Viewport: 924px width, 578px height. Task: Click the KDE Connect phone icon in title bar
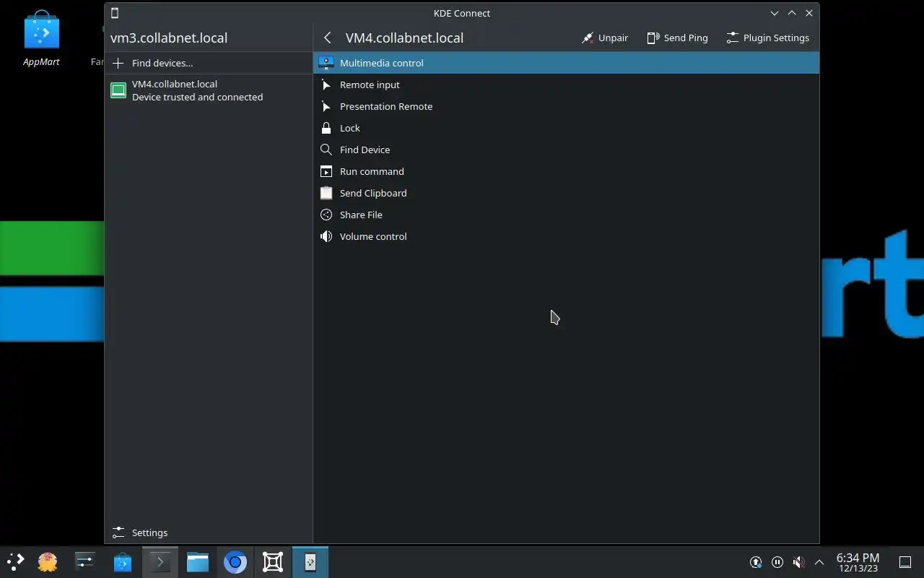115,13
